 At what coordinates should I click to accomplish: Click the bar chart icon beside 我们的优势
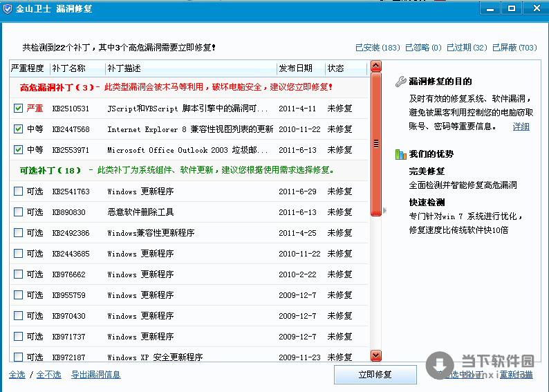pyautogui.click(x=400, y=154)
